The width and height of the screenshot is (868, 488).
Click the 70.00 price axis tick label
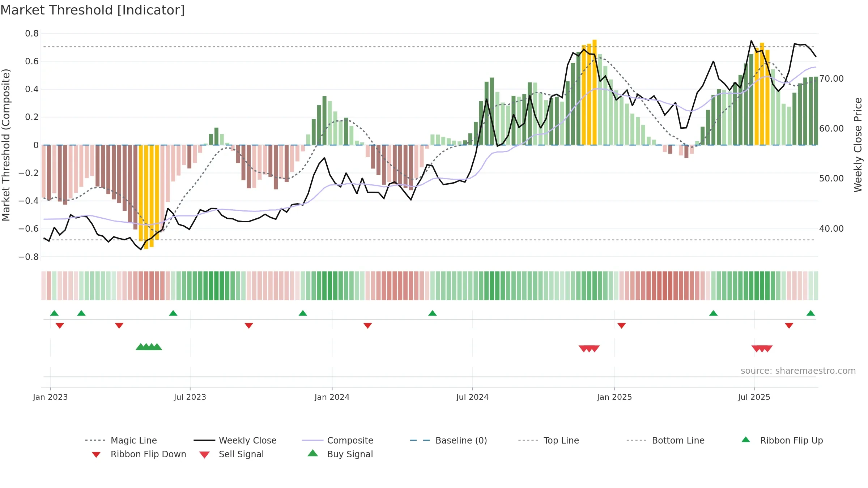831,78
